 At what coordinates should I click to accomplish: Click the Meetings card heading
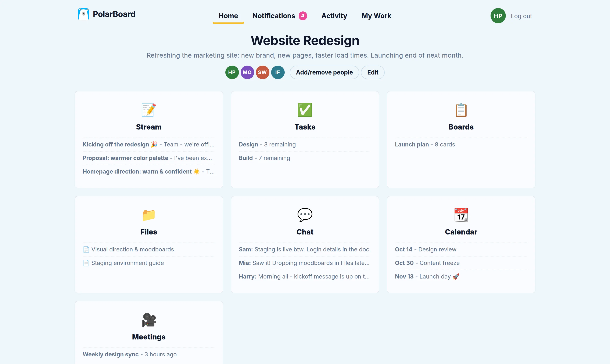point(148,337)
